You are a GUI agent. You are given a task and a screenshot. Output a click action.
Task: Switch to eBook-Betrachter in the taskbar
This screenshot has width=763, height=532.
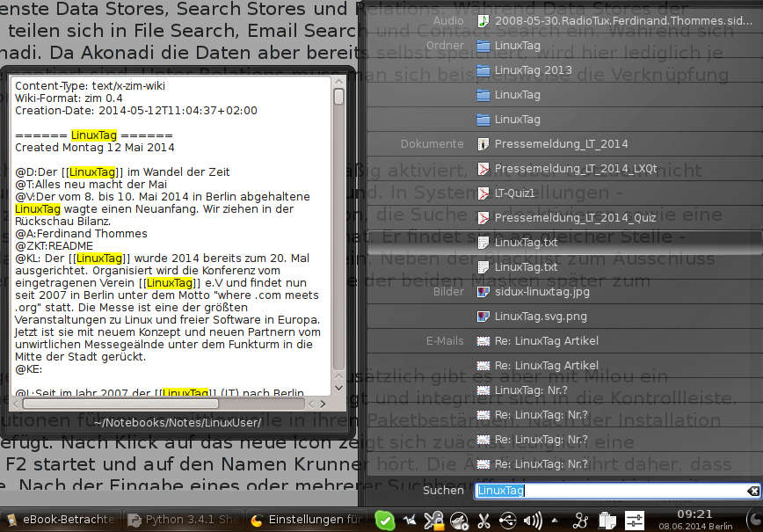coord(61,520)
